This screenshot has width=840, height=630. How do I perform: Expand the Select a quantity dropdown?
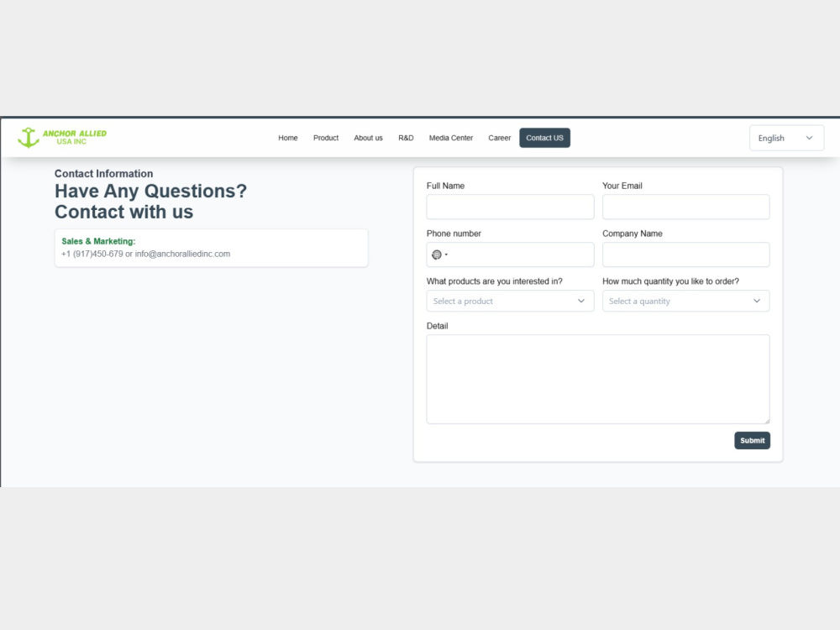click(x=685, y=301)
